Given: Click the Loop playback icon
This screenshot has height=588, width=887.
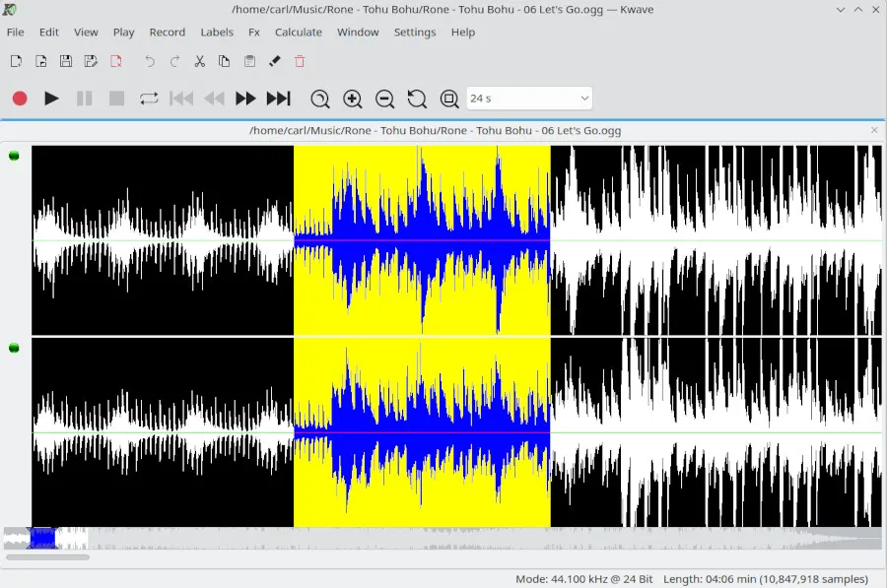Looking at the screenshot, I should 149,98.
